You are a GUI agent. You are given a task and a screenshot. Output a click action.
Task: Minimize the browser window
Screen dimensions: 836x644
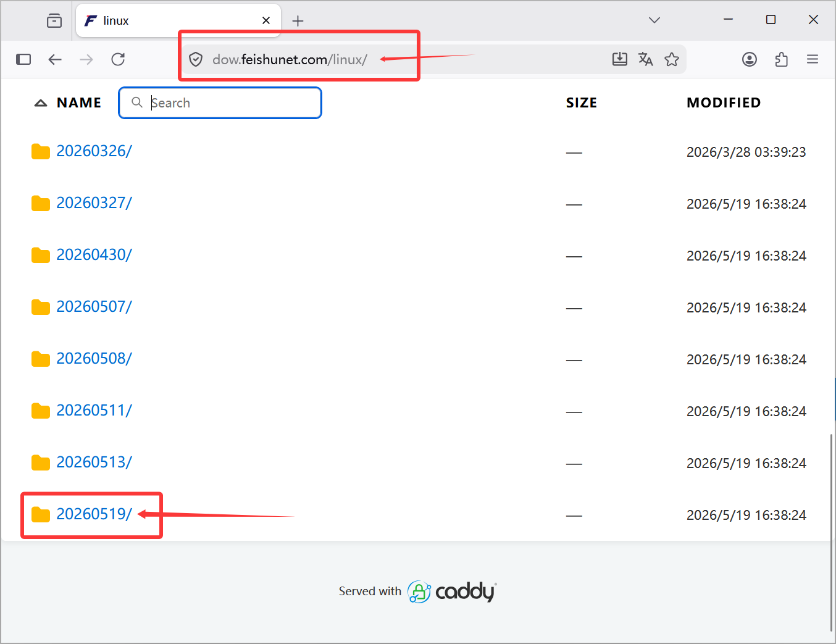pos(729,20)
